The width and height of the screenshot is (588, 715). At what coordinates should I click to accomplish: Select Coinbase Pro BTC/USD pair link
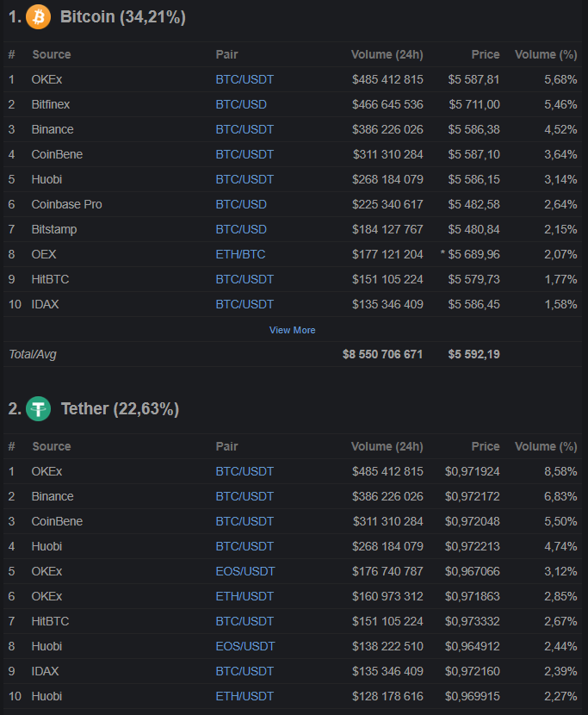[x=241, y=204]
